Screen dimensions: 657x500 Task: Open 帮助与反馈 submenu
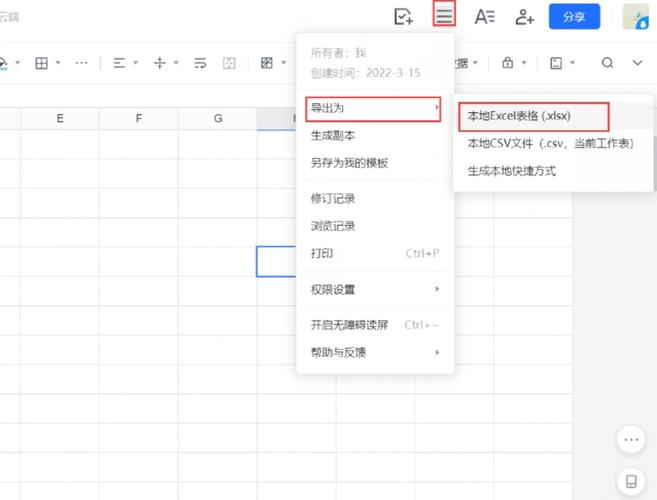pos(375,352)
